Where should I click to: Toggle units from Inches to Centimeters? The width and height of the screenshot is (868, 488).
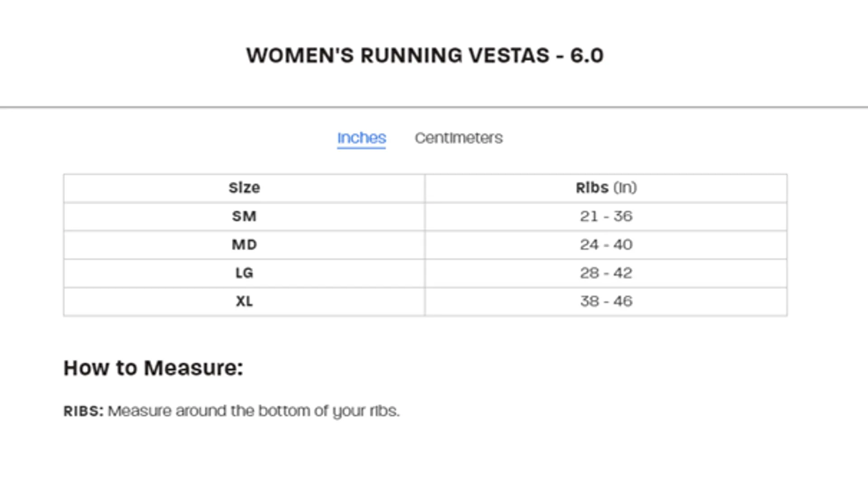pyautogui.click(x=458, y=138)
